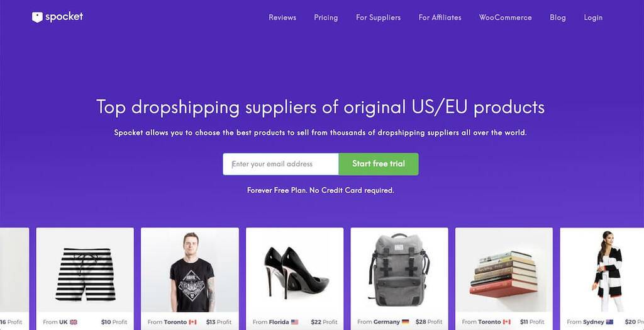Go to the Pricing page
Screen dimensions: 644x330
pos(326,18)
